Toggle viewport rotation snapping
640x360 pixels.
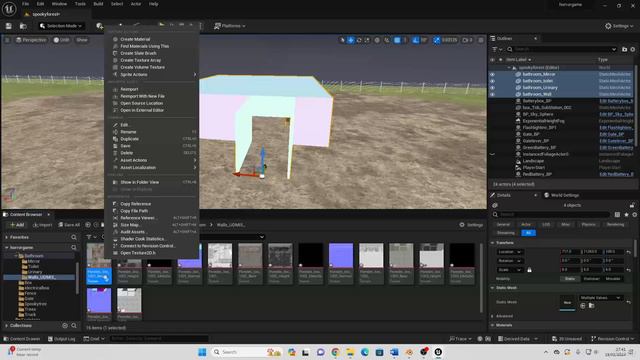point(416,40)
